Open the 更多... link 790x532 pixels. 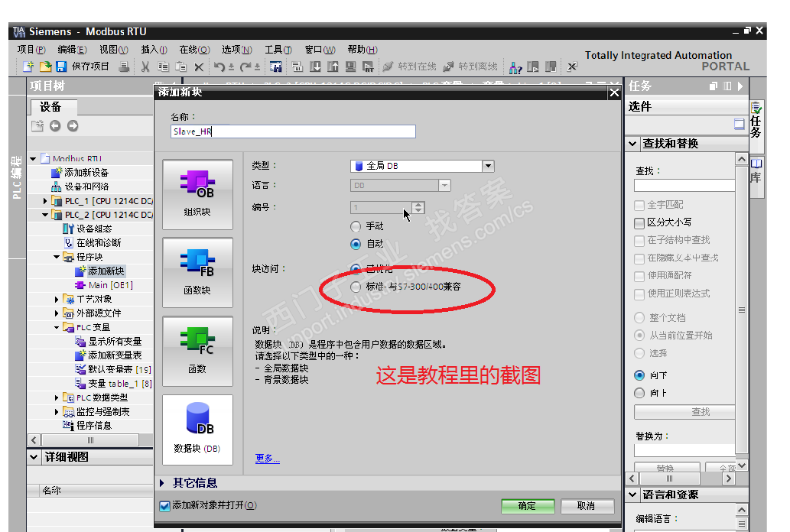pyautogui.click(x=267, y=458)
